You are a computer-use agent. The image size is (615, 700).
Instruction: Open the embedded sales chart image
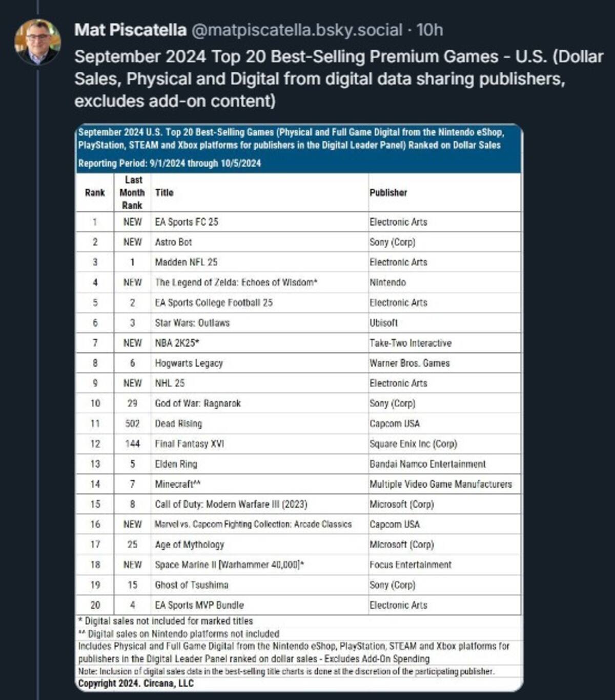pos(299,408)
